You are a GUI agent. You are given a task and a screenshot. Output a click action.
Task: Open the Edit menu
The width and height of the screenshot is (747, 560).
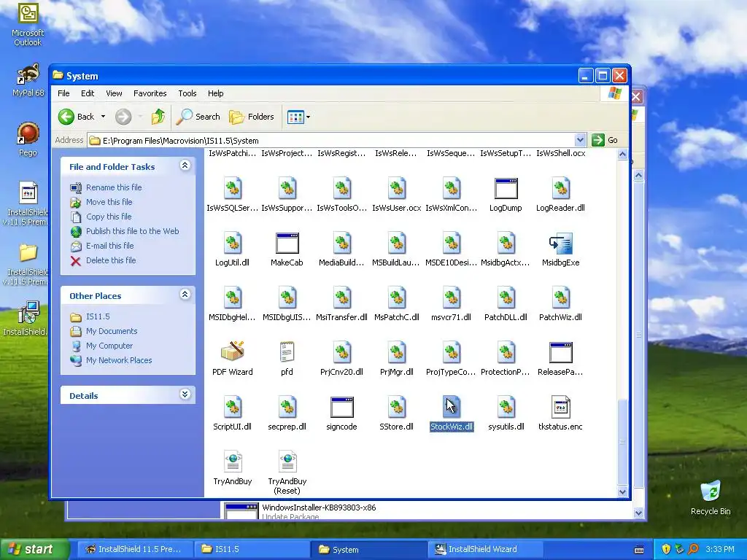click(x=88, y=93)
